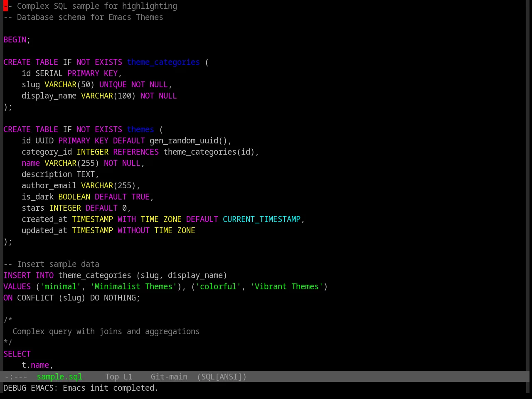Click the BEGIN keyword

(x=15, y=39)
